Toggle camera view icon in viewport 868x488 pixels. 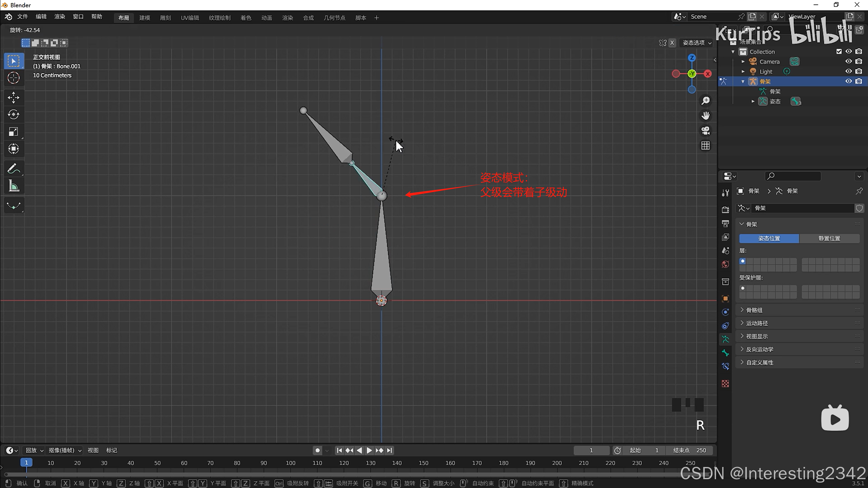(x=706, y=130)
